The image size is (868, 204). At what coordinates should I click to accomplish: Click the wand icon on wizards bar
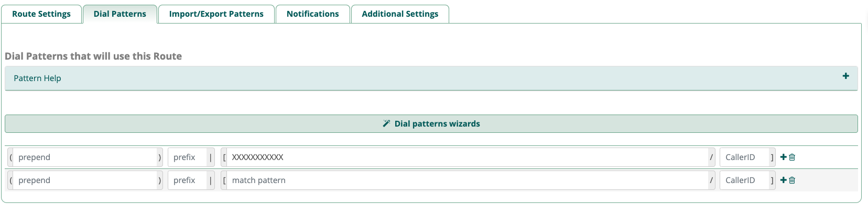386,123
